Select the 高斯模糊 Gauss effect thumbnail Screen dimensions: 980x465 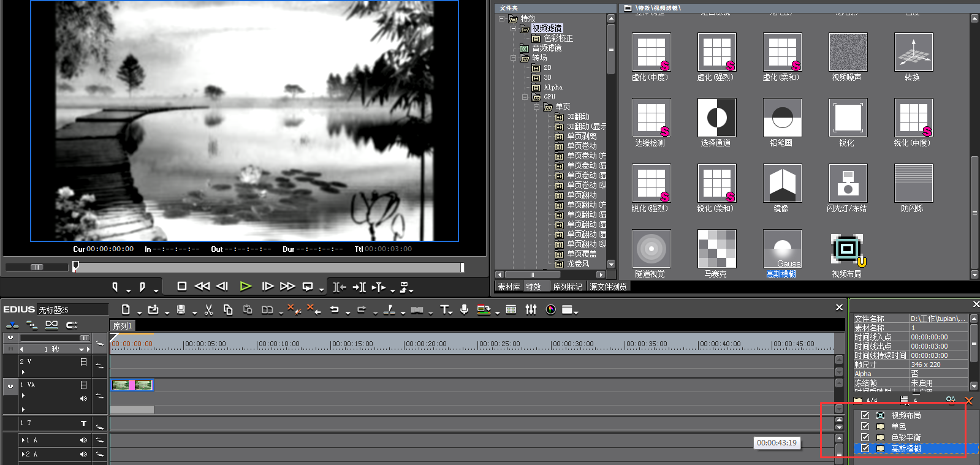(x=782, y=249)
